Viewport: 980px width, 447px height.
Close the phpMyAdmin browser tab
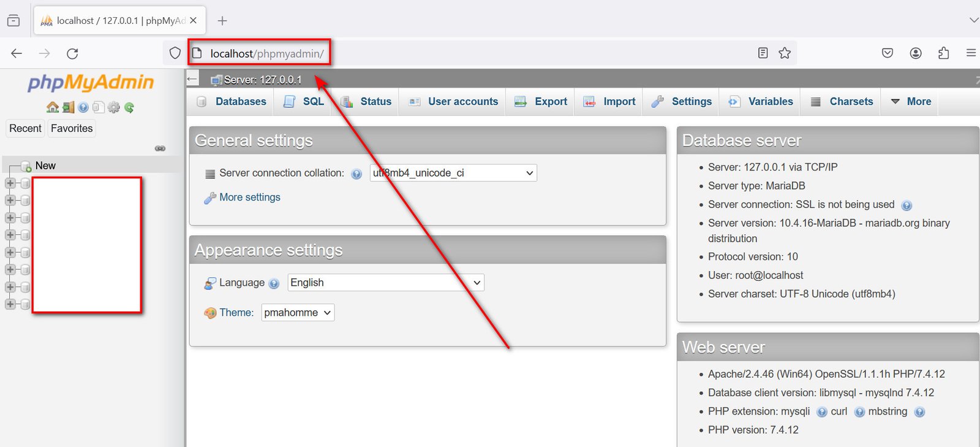point(194,20)
